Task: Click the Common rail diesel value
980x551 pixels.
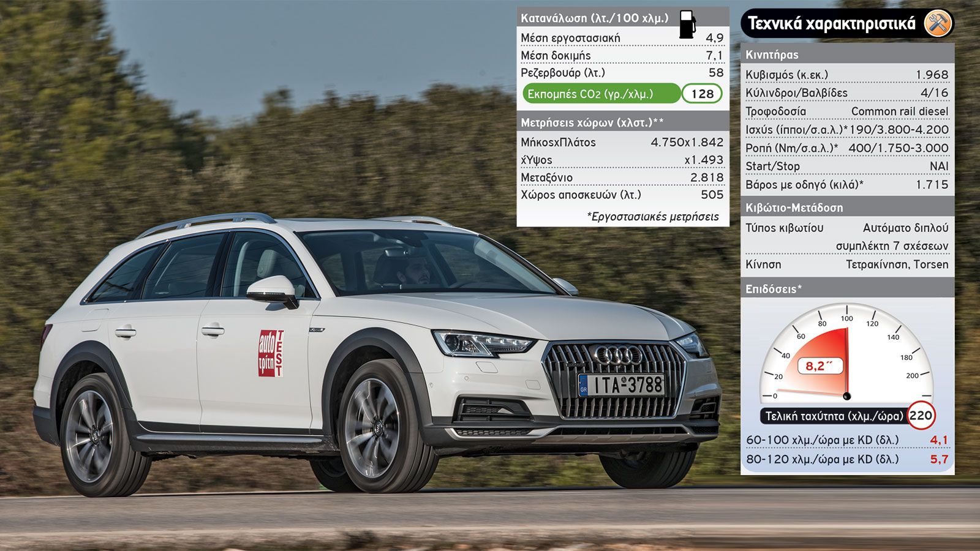Action: 900,111
